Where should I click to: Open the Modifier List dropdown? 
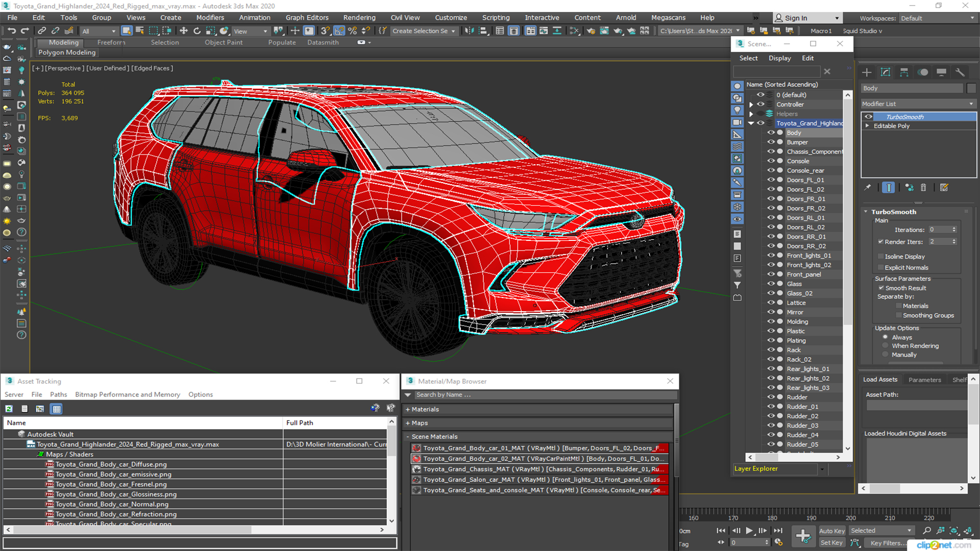(x=918, y=104)
